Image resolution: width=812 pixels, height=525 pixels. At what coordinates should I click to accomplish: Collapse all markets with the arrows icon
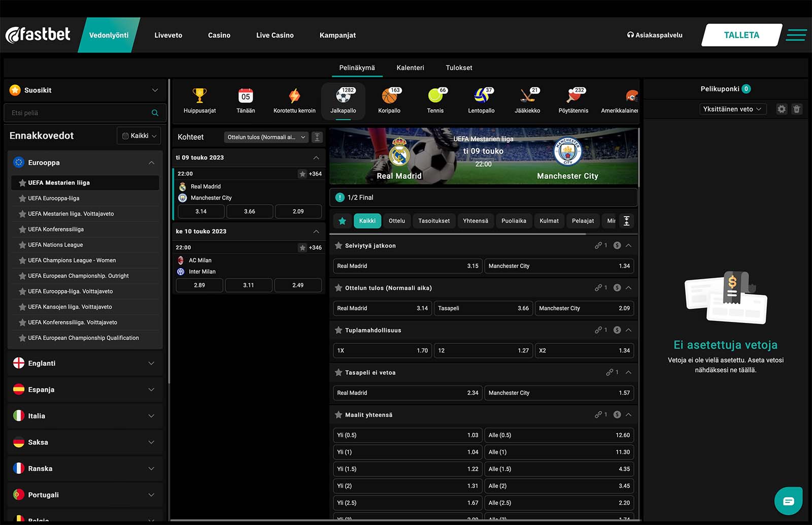(x=627, y=221)
